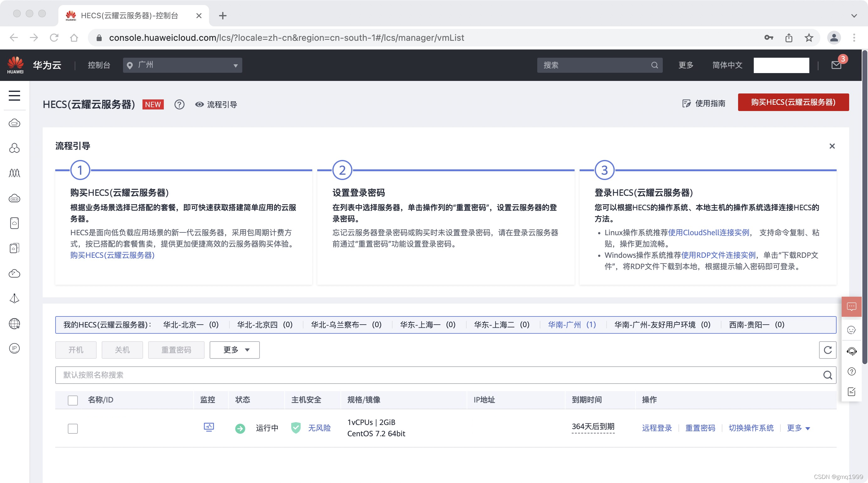Expand the 广州 region dropdown
The height and width of the screenshot is (483, 868).
click(182, 65)
